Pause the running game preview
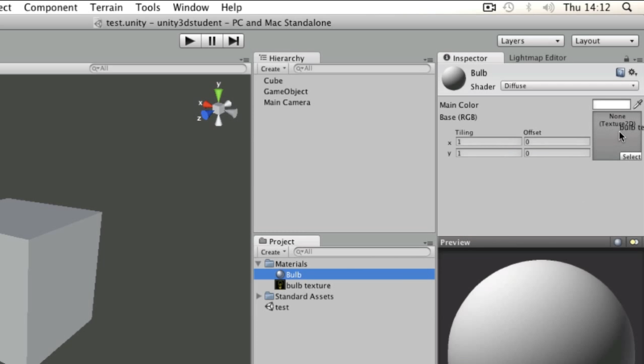This screenshot has width=644, height=364. [x=212, y=41]
